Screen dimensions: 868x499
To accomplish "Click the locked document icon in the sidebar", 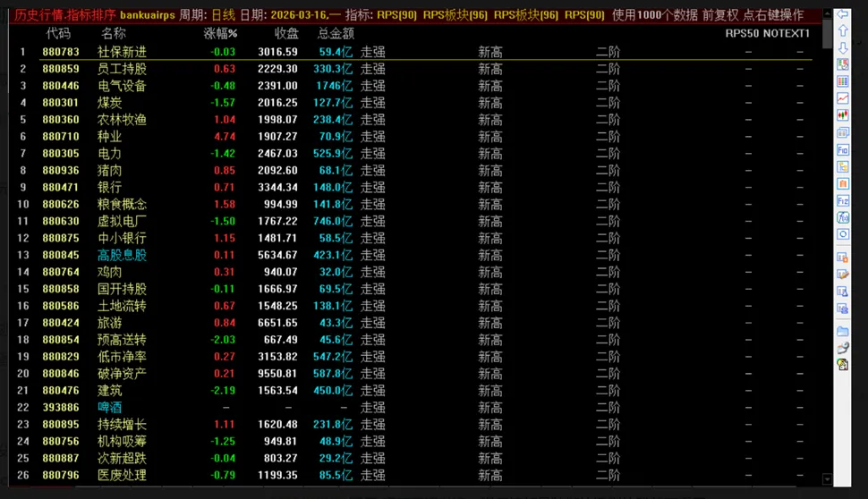I will (x=843, y=365).
